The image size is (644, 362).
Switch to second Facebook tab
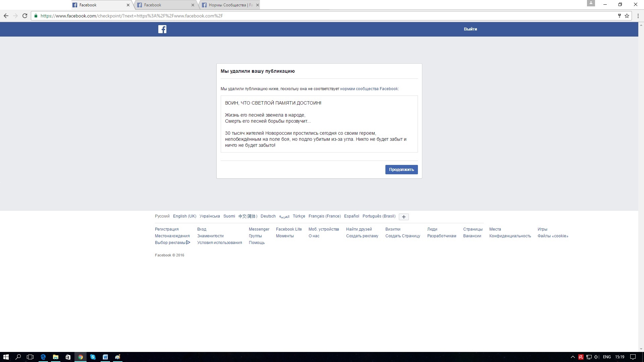pos(166,5)
